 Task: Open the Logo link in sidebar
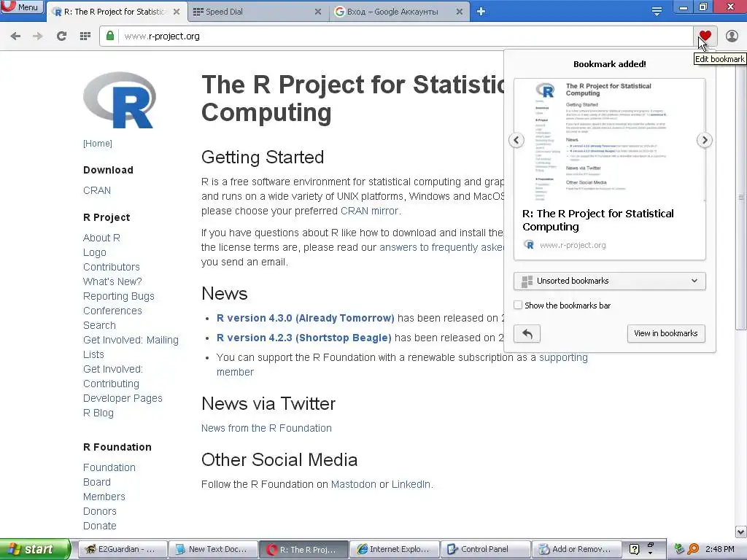click(94, 252)
